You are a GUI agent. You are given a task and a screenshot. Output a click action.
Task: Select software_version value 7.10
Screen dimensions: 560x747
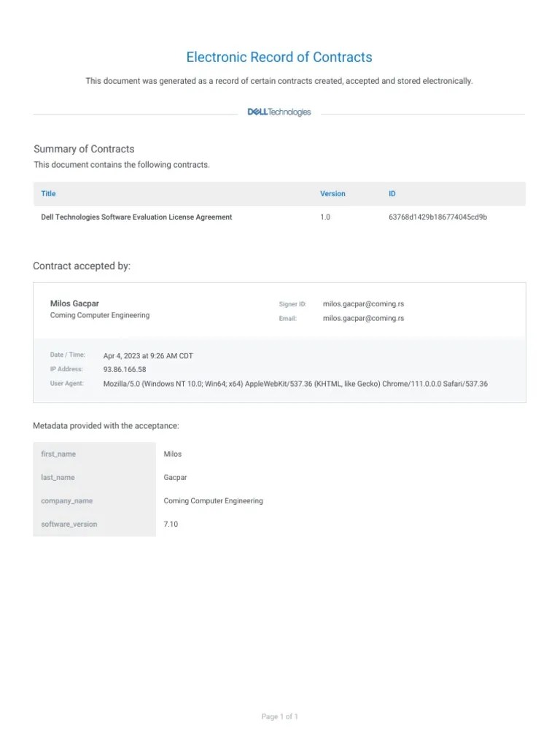pos(171,524)
